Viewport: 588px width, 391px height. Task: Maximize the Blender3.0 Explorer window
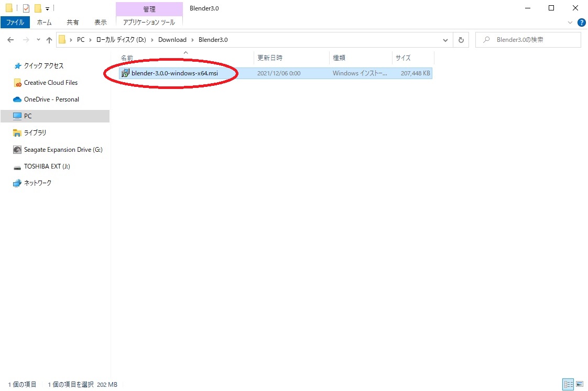[x=551, y=8]
